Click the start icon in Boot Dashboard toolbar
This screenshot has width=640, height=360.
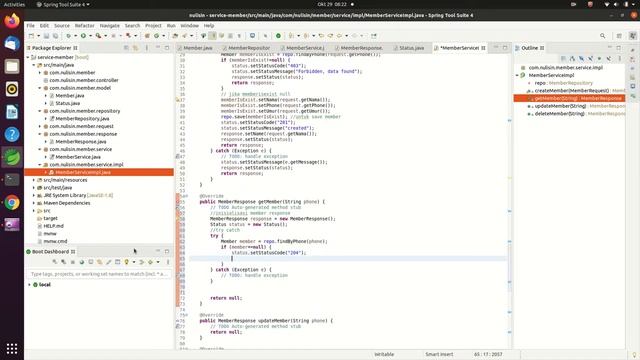[55, 262]
